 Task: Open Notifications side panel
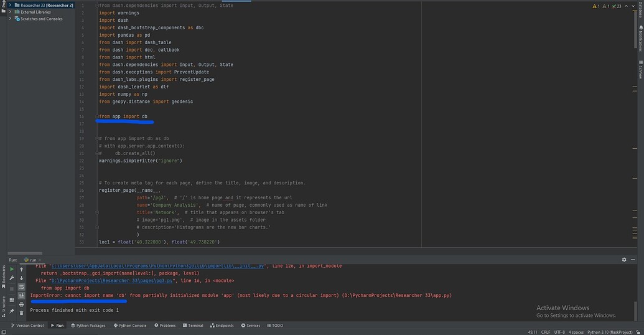[640, 38]
